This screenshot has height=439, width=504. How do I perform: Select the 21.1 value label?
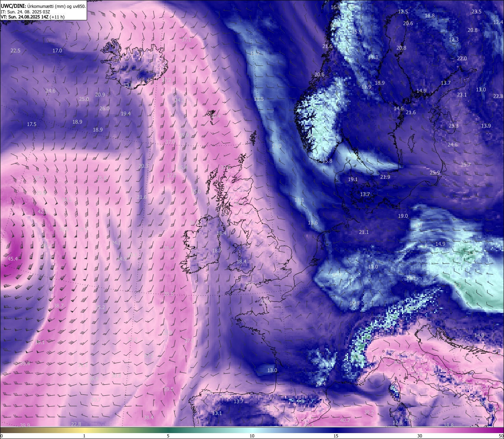[364, 232]
